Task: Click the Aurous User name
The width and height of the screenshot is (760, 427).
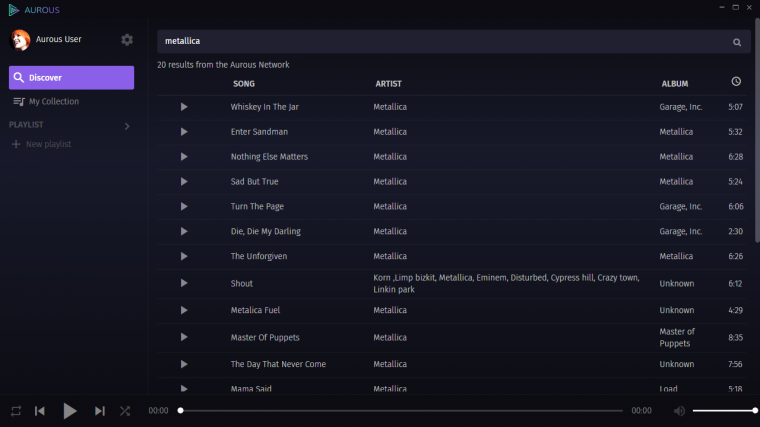Action: tap(59, 39)
